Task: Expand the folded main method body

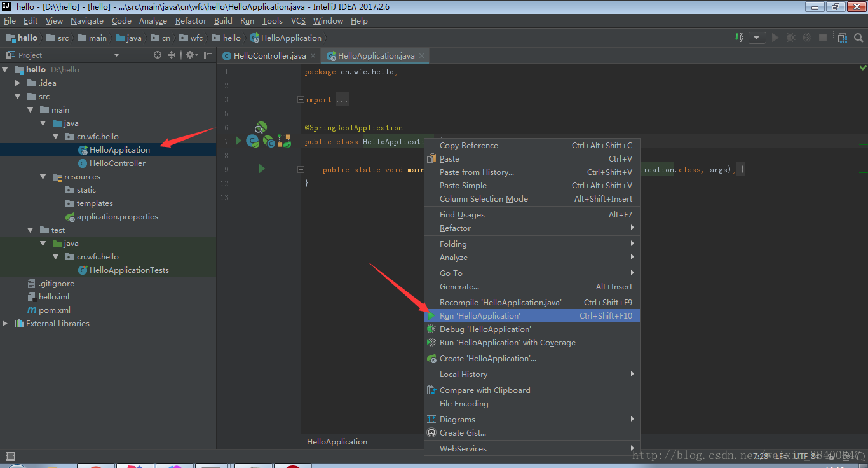Action: pos(301,170)
